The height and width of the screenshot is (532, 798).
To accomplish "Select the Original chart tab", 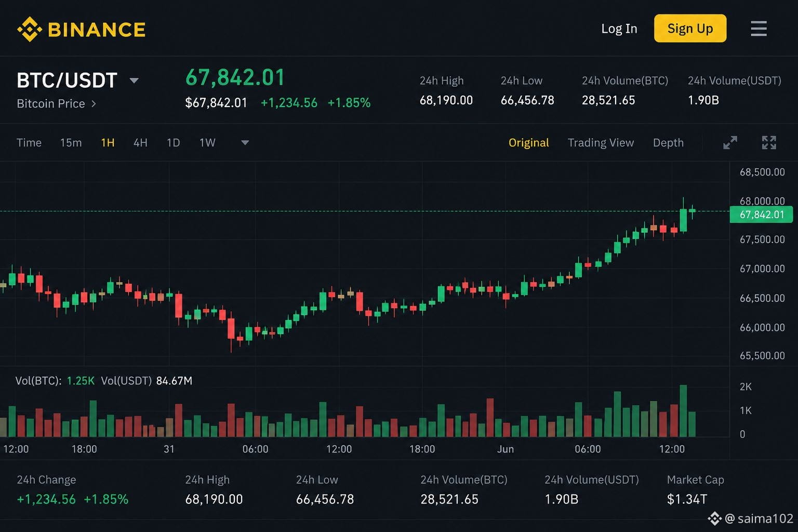I will pos(528,143).
